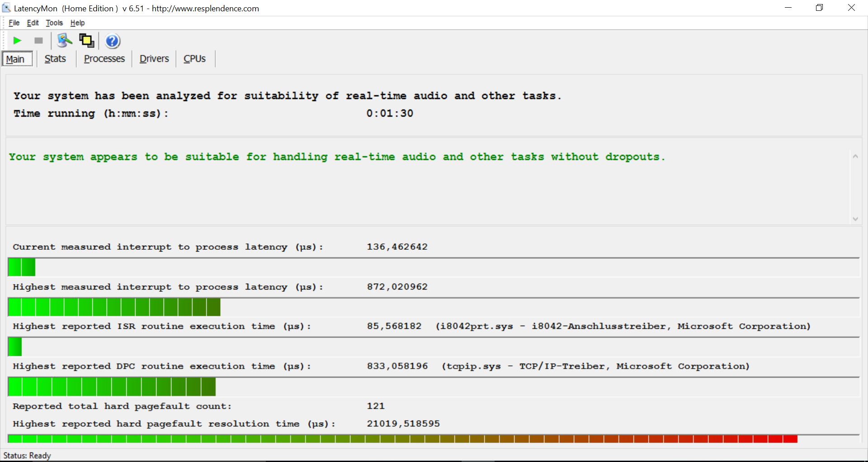The width and height of the screenshot is (868, 462).
Task: Open the Tools menu
Action: click(54, 23)
